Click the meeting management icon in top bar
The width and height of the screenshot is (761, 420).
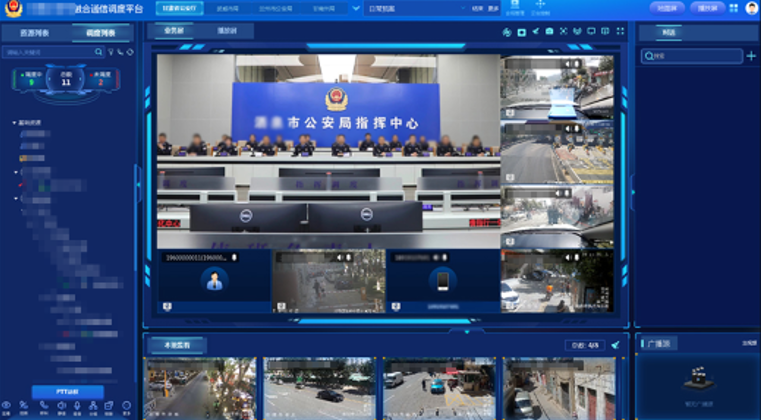[515, 7]
